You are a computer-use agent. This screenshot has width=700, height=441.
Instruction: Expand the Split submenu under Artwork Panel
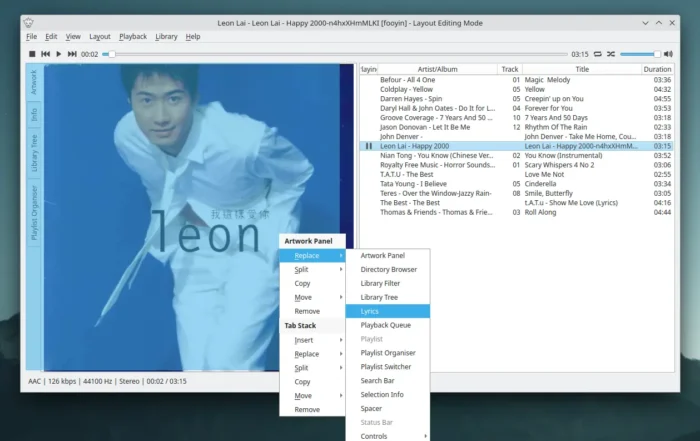tap(312, 269)
